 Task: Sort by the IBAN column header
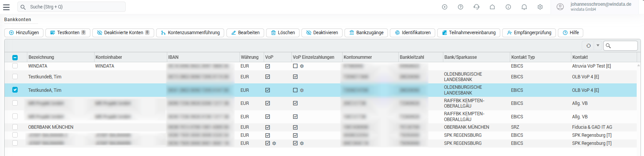[x=173, y=57]
